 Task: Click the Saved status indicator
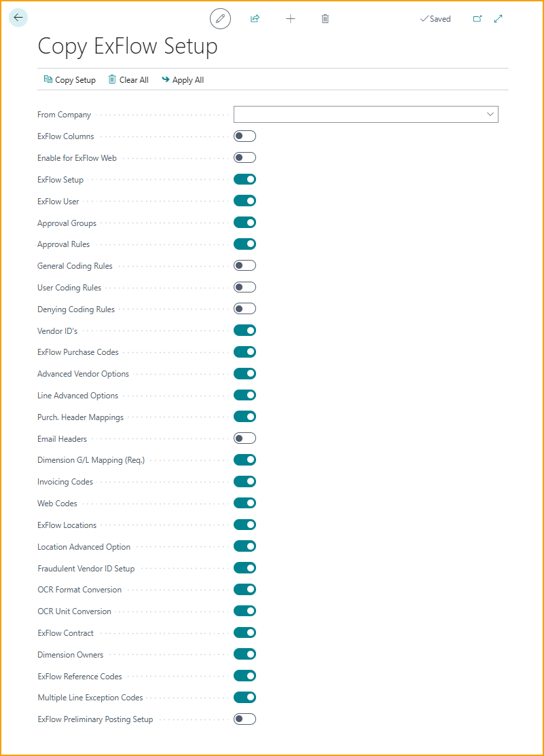coord(435,19)
